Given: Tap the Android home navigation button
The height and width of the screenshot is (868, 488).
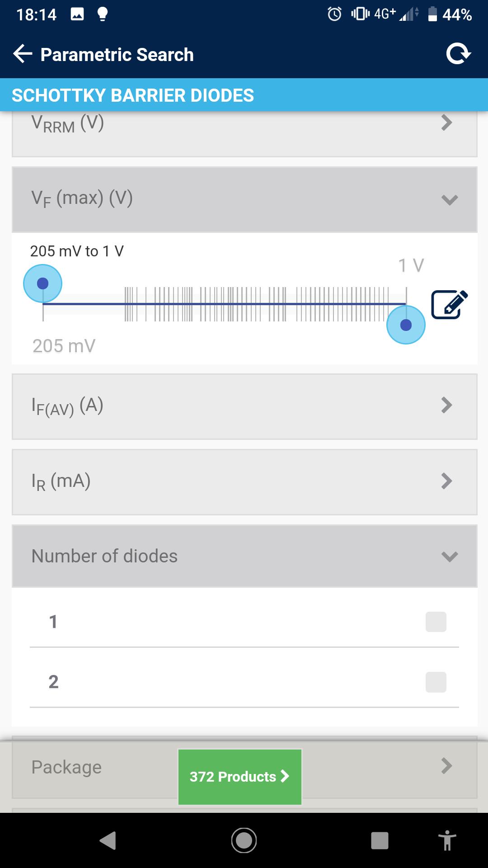Looking at the screenshot, I should 244,840.
